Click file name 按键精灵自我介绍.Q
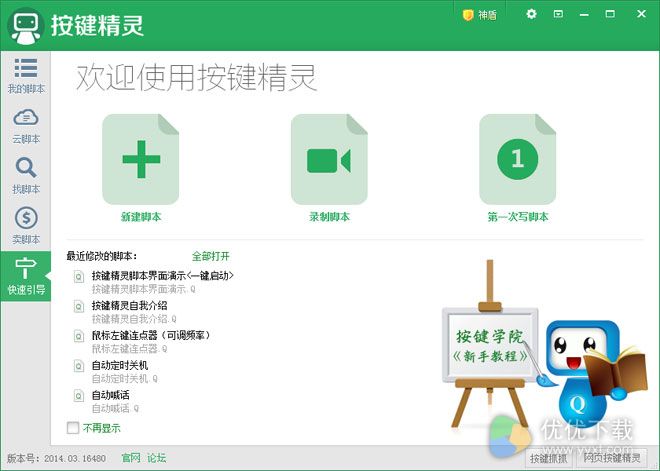Image resolution: width=660 pixels, height=471 pixels. point(134,319)
